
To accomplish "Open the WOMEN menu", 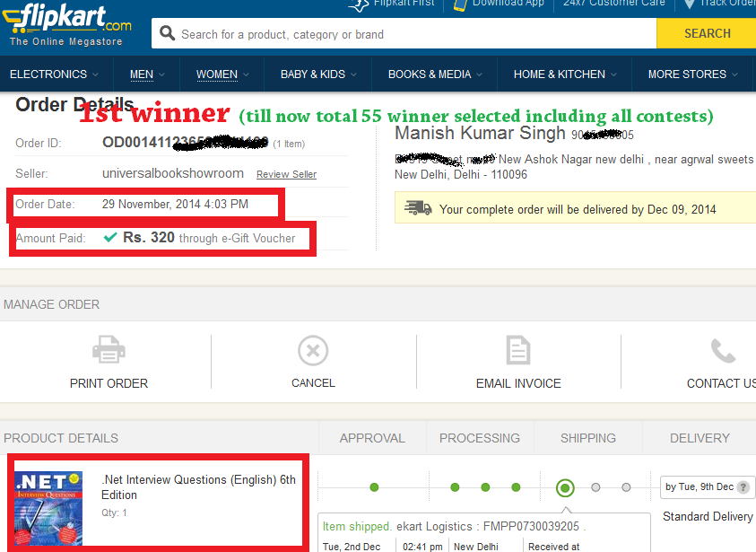I will [216, 74].
